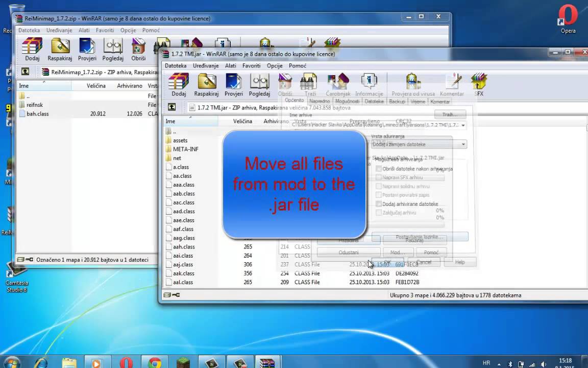
Task: Open Pomoć menu in ReiMinimap window
Action: click(151, 31)
